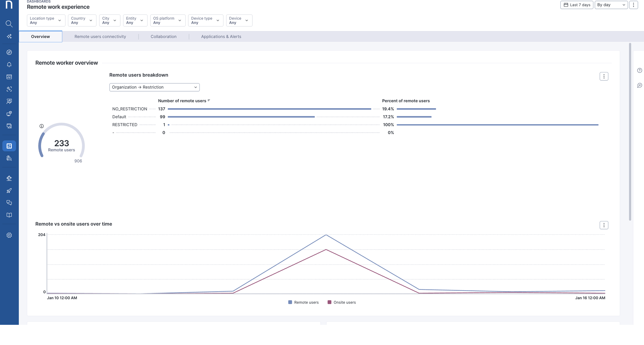The height and width of the screenshot is (345, 644).
Task: Switch to Remote users connectivity tab
Action: tap(100, 37)
